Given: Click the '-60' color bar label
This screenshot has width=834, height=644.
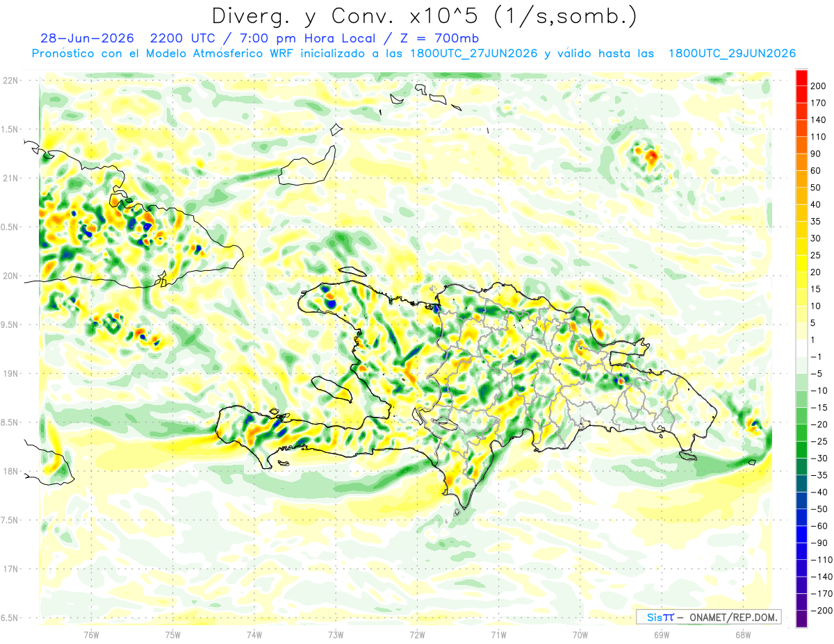Looking at the screenshot, I should click(820, 527).
